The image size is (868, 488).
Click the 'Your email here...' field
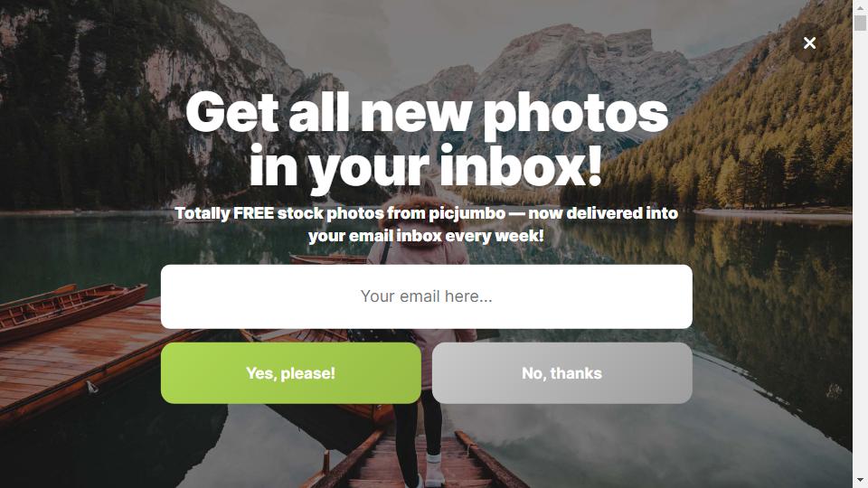coord(426,296)
